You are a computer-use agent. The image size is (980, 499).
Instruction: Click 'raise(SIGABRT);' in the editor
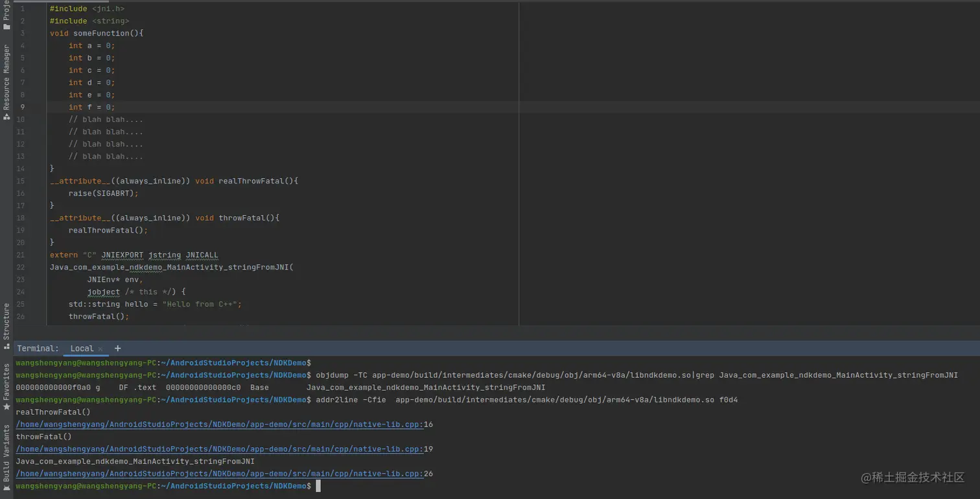point(104,194)
